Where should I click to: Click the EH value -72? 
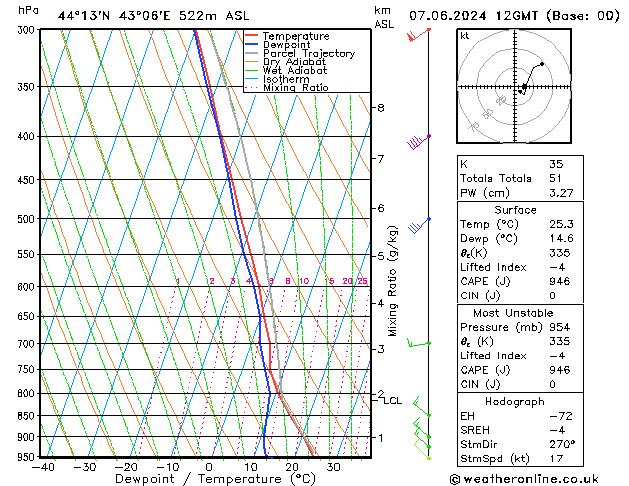[x=561, y=416]
